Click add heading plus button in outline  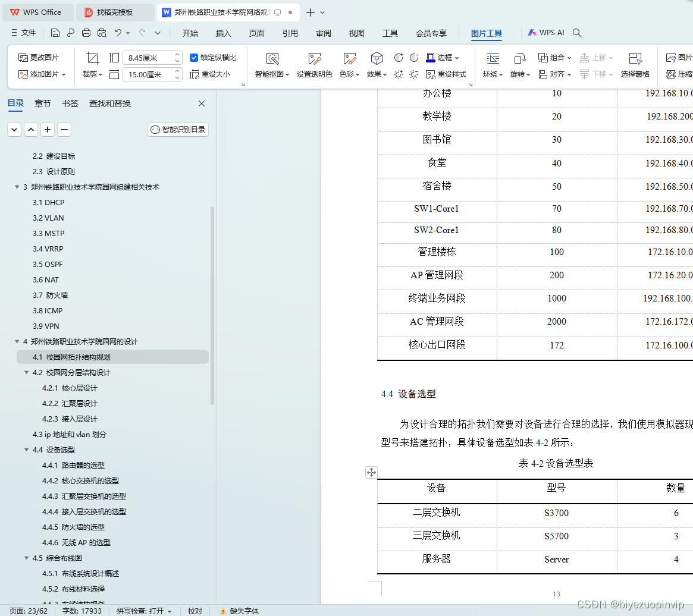pos(47,130)
